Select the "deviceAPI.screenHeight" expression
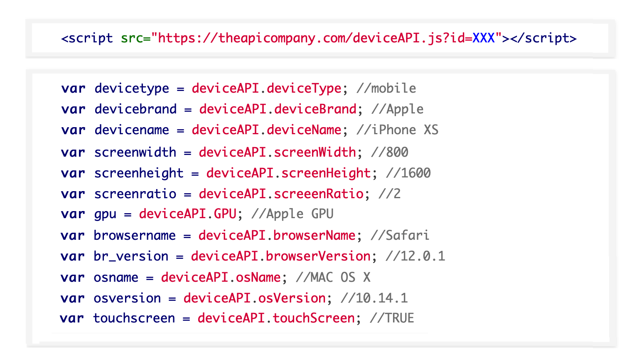Screen dimensions: 644x364 coord(288,173)
